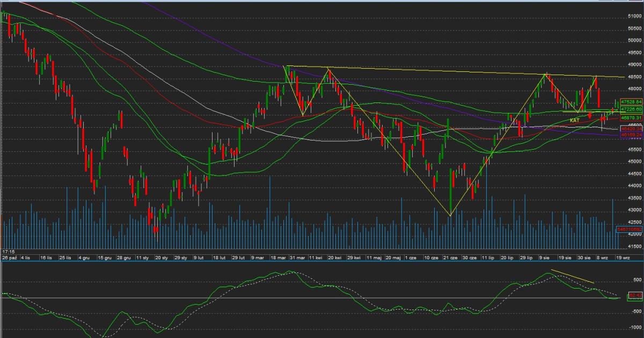Click the yellow KAT annotation text
This screenshot has width=644, height=338.
coord(574,121)
